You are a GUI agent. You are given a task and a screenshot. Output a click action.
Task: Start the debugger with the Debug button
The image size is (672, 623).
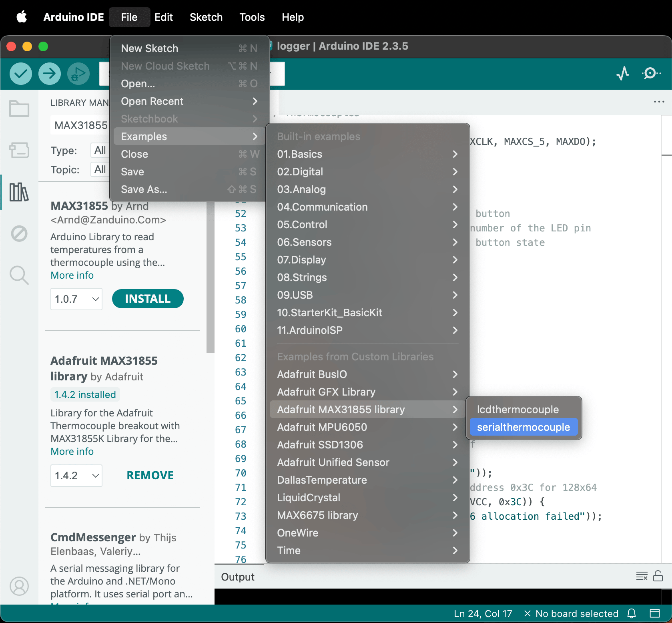pos(78,74)
